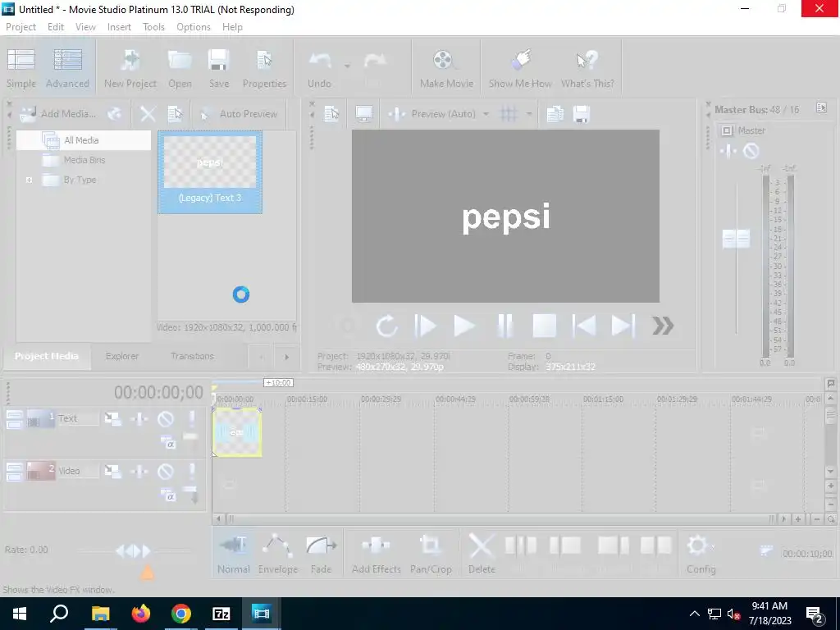Click Play From Start
This screenshot has width=840, height=630.
coord(426,326)
